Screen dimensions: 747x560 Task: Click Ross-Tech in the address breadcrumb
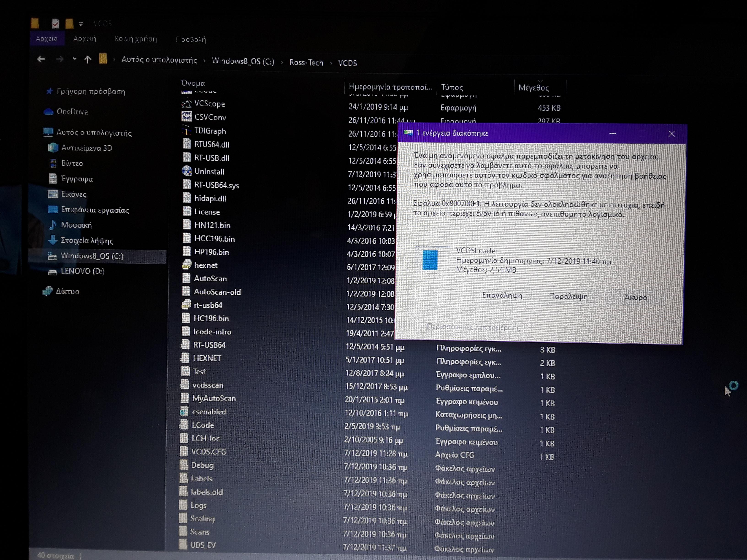(306, 62)
